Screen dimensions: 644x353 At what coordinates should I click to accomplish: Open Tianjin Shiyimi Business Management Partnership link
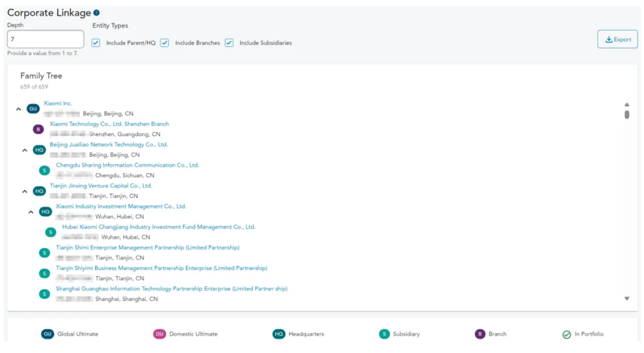pyautogui.click(x=161, y=268)
